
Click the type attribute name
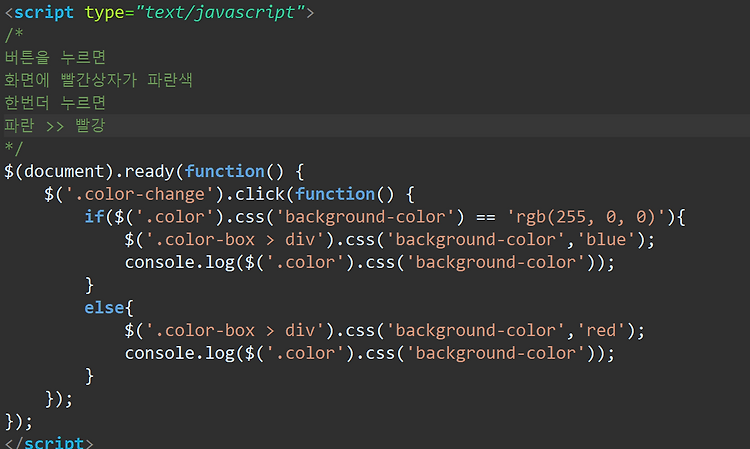pyautogui.click(x=104, y=12)
